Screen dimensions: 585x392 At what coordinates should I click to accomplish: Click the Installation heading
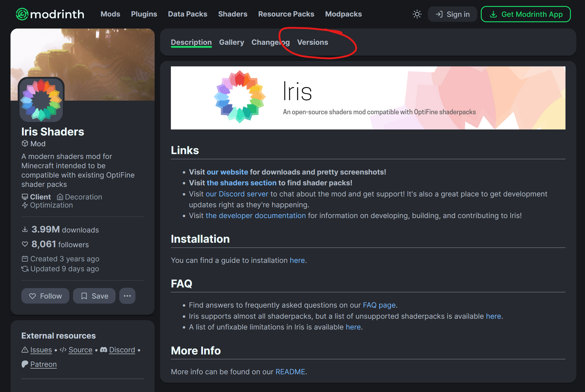(x=200, y=239)
